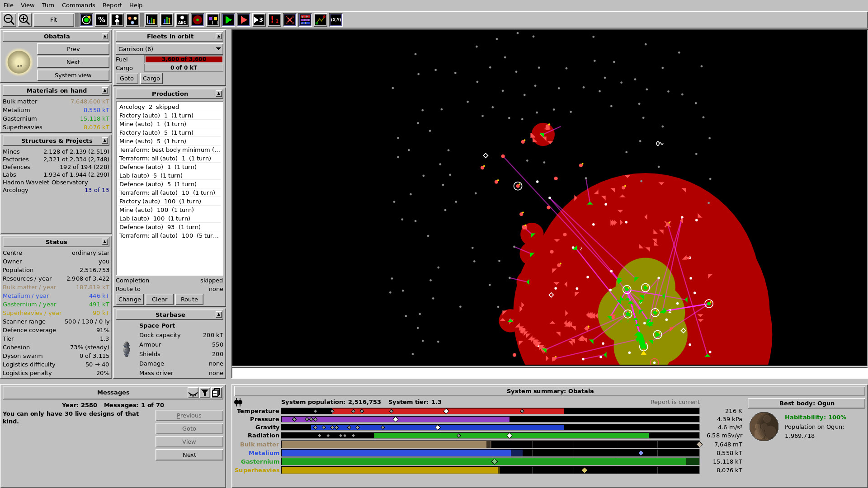Open the Commands menu

pyautogui.click(x=79, y=5)
